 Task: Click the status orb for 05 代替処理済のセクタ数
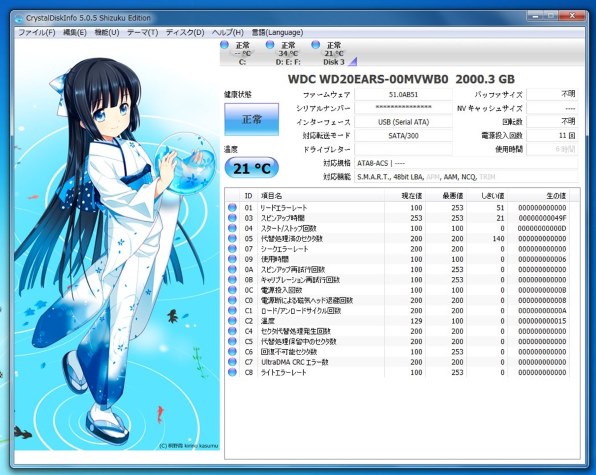(x=232, y=239)
